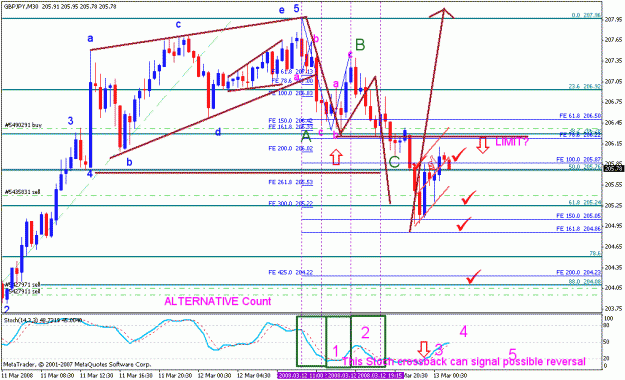This screenshot has height=380, width=625.
Task: Select the 'FE 200.0 206.02' mid-chart label
Action: [x=291, y=148]
